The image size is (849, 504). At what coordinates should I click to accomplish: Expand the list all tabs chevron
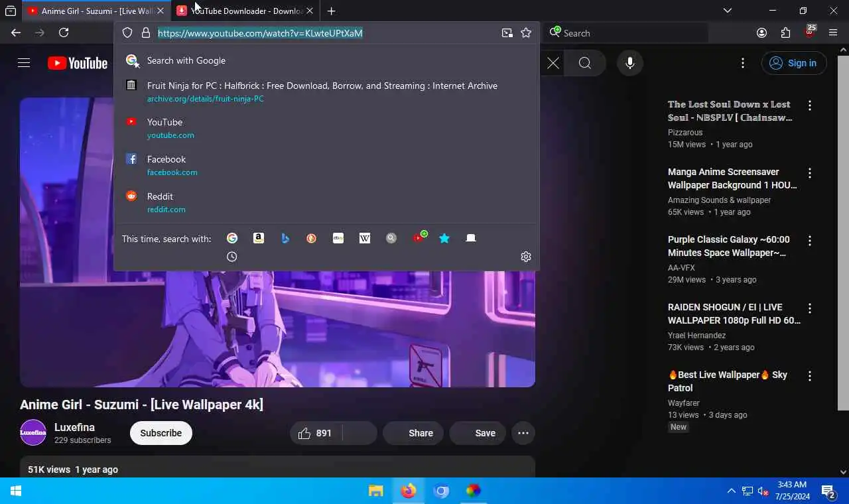[x=728, y=11]
